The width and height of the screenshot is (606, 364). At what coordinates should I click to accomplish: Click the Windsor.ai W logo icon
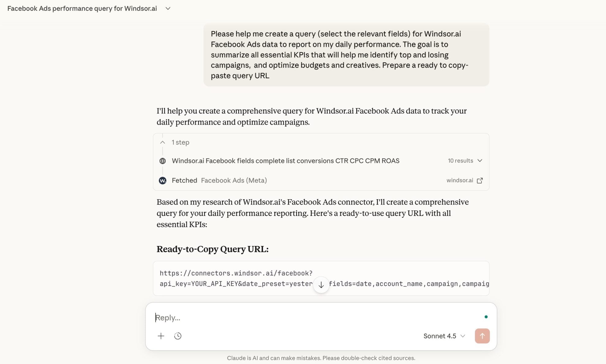tap(163, 181)
